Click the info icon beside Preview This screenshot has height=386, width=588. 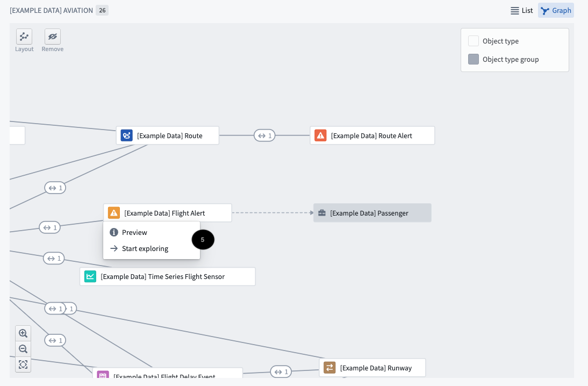click(x=114, y=233)
